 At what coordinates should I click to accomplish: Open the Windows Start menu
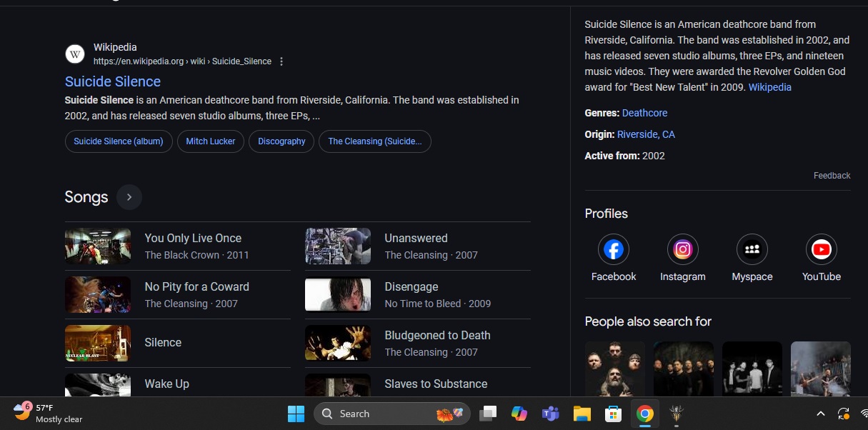tap(296, 414)
